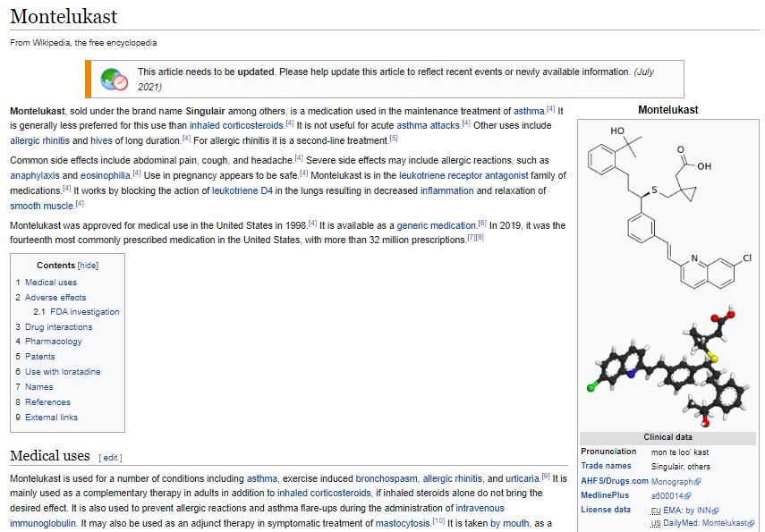
Task: Open the inflammation link
Action: click(446, 190)
